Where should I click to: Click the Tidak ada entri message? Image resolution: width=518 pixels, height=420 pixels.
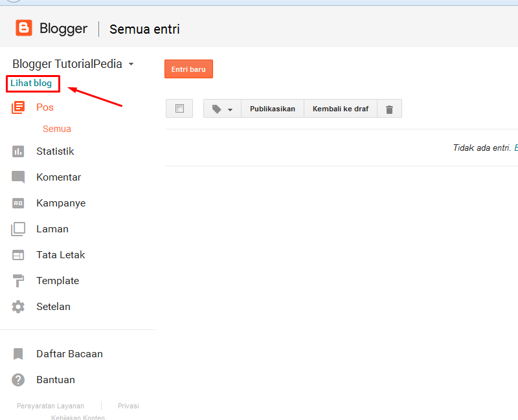[x=482, y=148]
